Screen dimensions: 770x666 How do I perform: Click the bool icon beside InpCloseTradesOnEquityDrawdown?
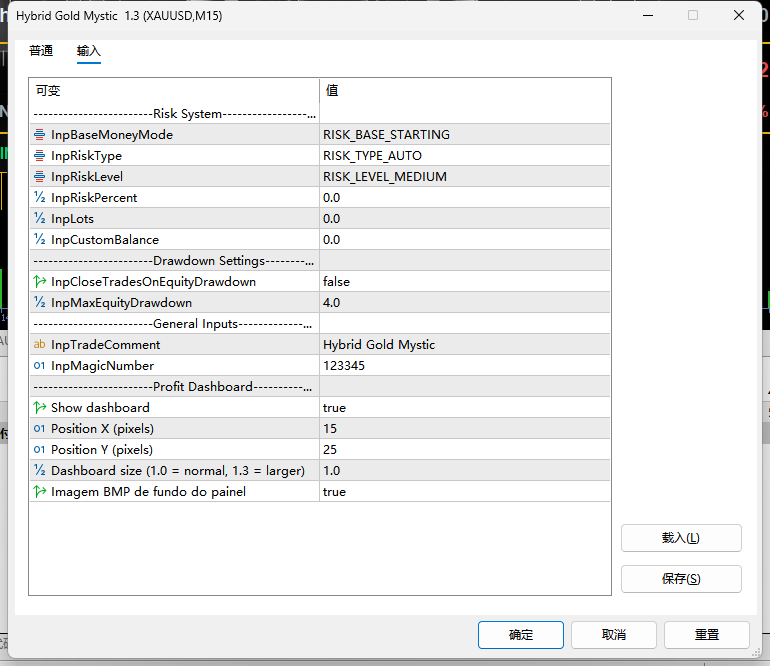coord(39,281)
